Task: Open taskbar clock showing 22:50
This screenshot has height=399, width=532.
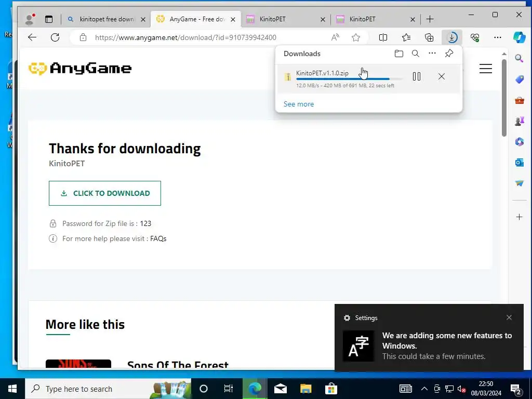Action: click(486, 389)
